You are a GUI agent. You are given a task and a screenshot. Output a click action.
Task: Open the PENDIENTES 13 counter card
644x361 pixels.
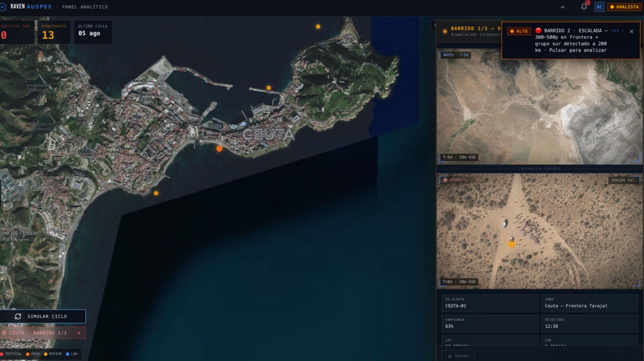tap(54, 32)
